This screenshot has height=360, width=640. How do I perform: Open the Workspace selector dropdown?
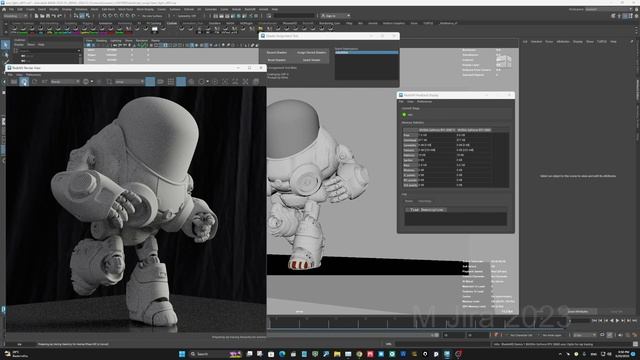(608, 9)
